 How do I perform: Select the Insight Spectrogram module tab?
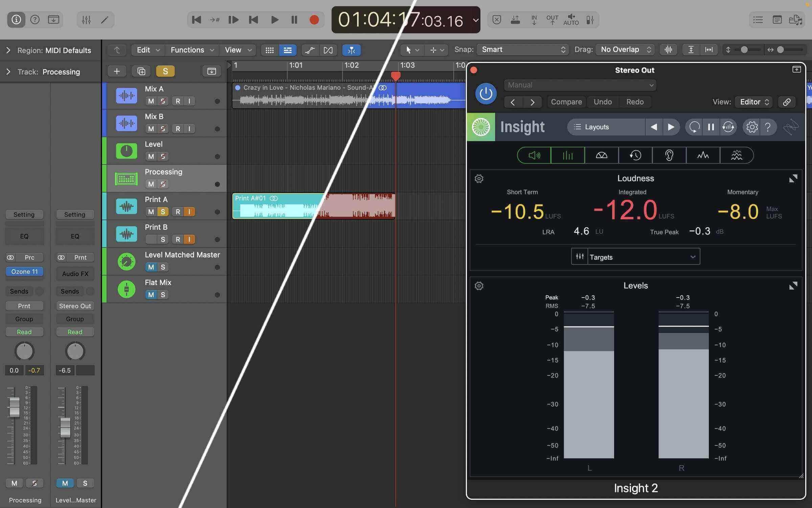737,155
